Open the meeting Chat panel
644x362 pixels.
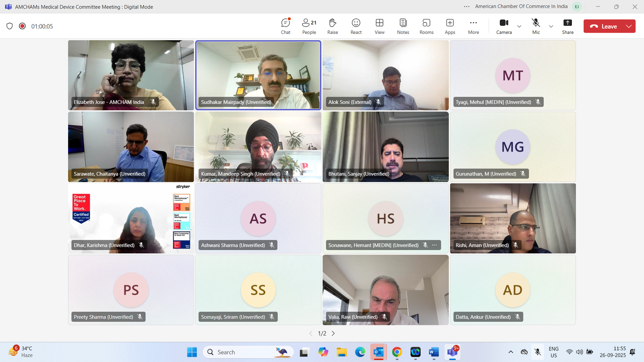(x=285, y=26)
